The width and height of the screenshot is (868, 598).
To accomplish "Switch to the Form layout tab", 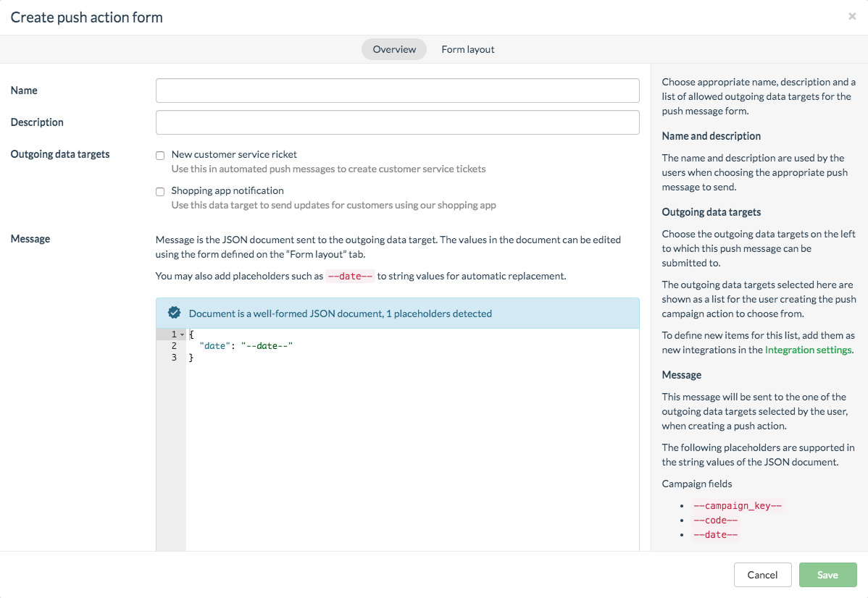I will (467, 49).
